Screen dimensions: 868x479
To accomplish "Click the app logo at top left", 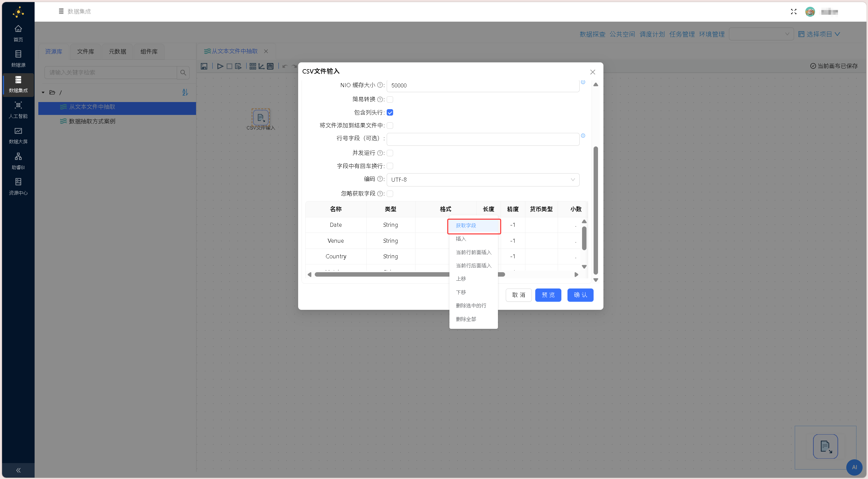I will [x=18, y=12].
